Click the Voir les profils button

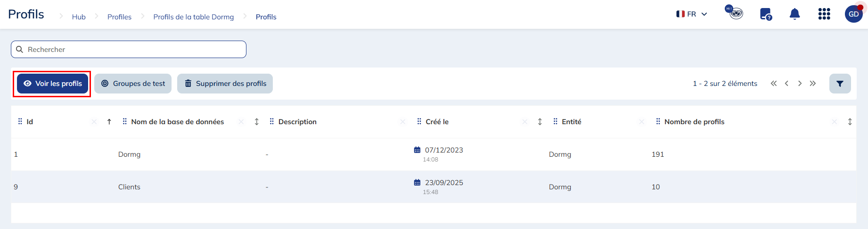tap(52, 84)
